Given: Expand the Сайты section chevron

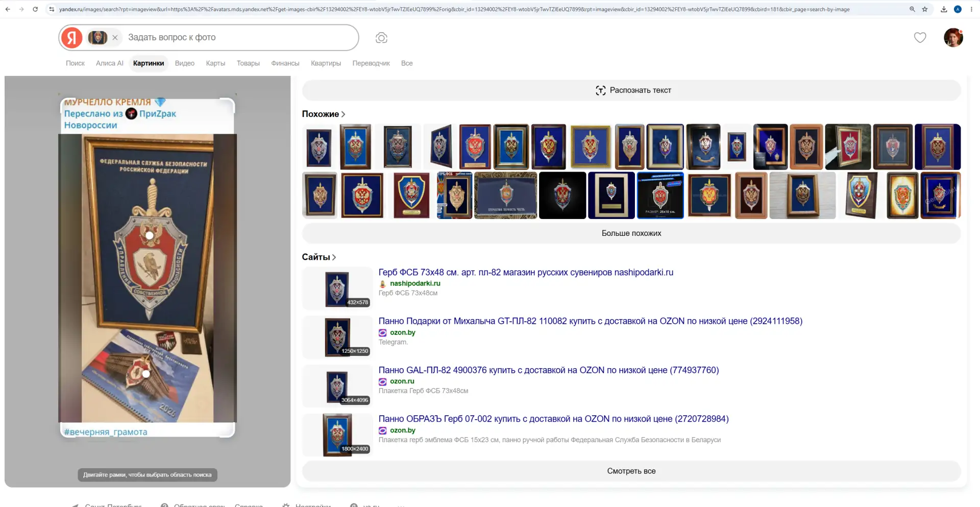Looking at the screenshot, I should point(334,257).
